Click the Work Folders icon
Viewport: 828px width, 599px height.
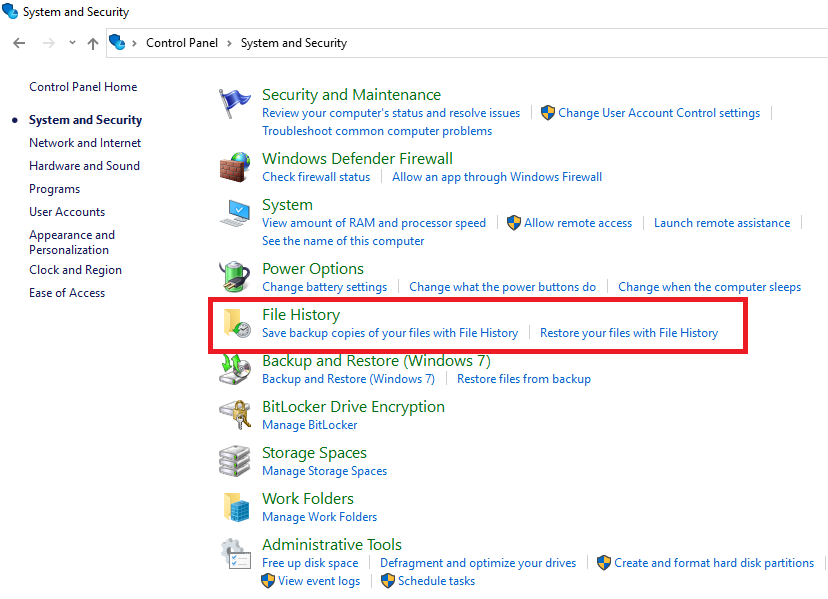click(x=236, y=507)
